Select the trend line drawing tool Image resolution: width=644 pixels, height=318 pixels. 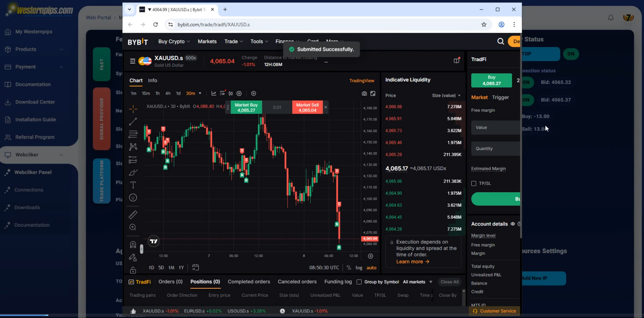[133, 121]
